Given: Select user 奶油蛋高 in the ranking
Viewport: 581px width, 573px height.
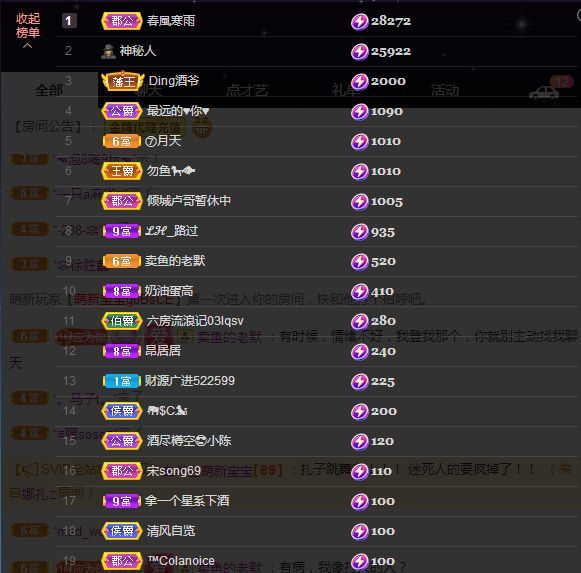Looking at the screenshot, I should 169,291.
